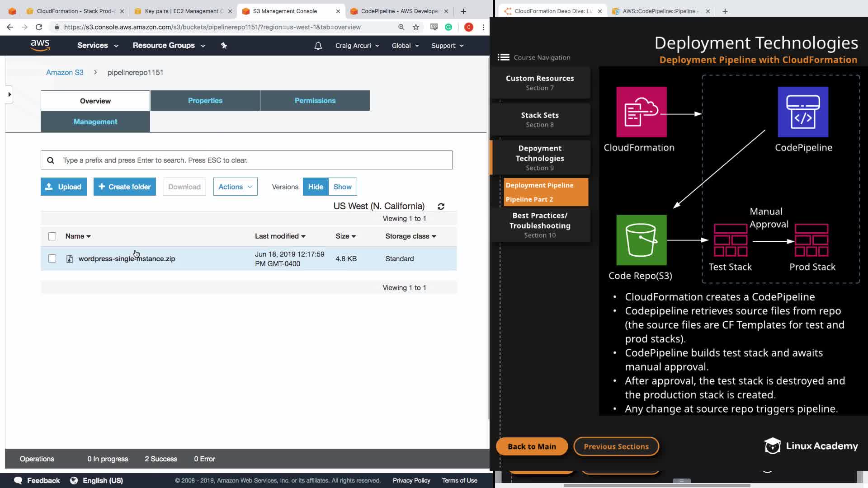Click the pin shortcut icon in AWS navbar

tap(224, 46)
